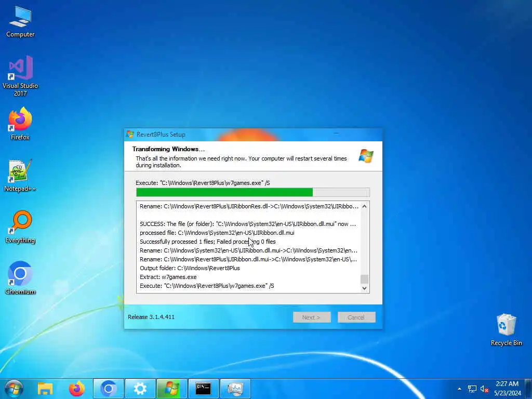Open the clock showing 2:27 AM
The image size is (532, 399).
pos(507,384)
